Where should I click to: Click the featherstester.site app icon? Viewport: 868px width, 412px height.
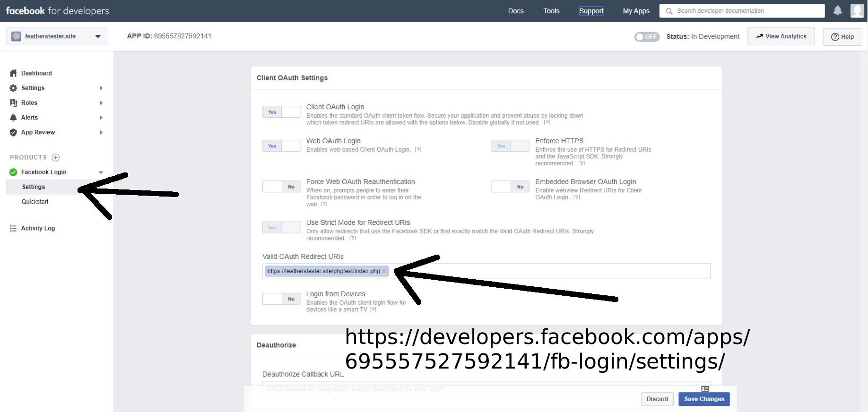(16, 36)
